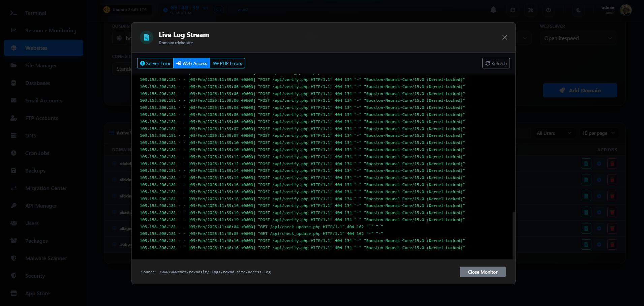Open the Openlitespeed web server dropdown
Image resolution: width=644 pixels, height=306 pixels.
578,38
